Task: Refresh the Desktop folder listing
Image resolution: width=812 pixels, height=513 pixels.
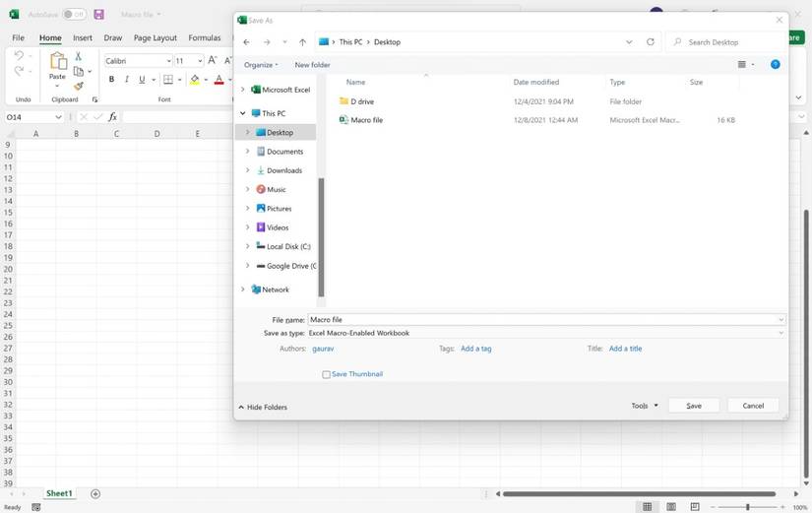Action: tap(650, 42)
